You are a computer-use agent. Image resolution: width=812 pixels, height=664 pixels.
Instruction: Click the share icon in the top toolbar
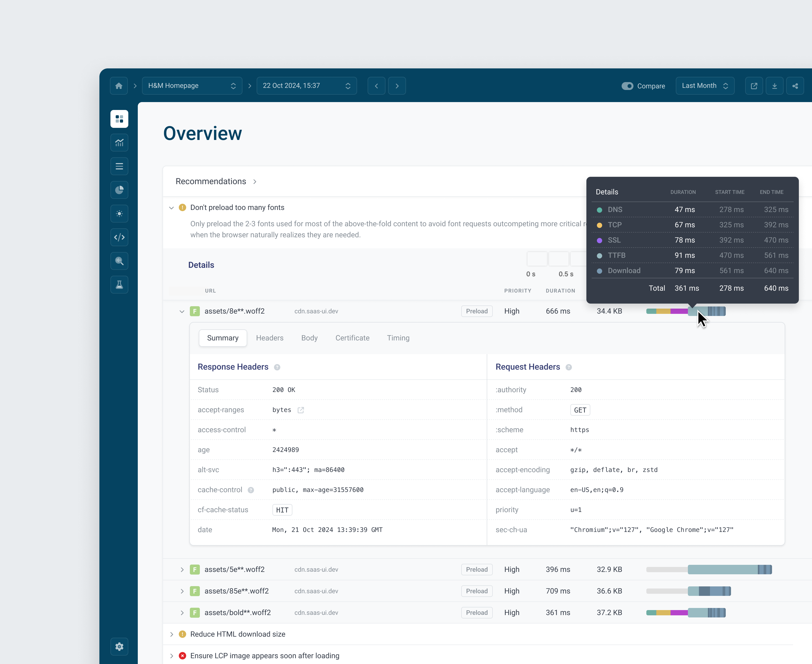click(795, 86)
